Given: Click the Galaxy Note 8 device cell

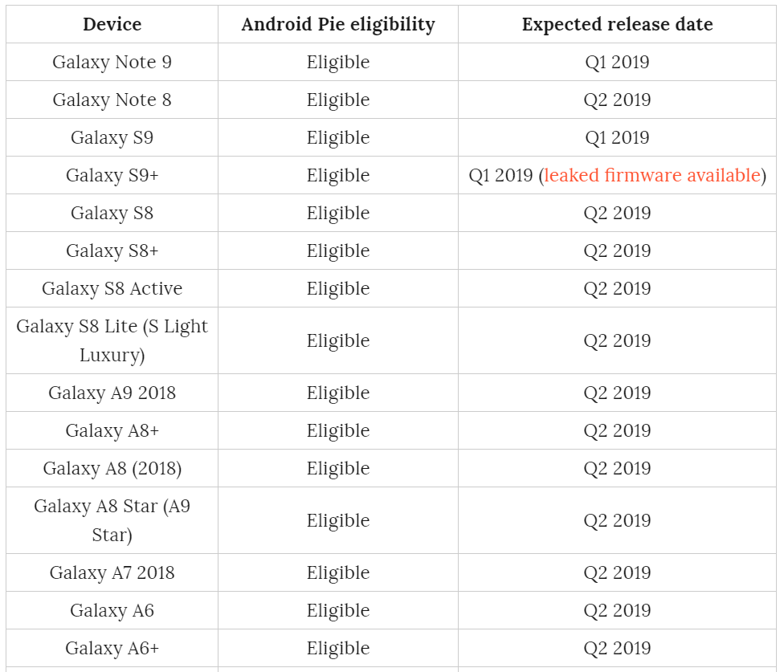Looking at the screenshot, I should coord(112,100).
